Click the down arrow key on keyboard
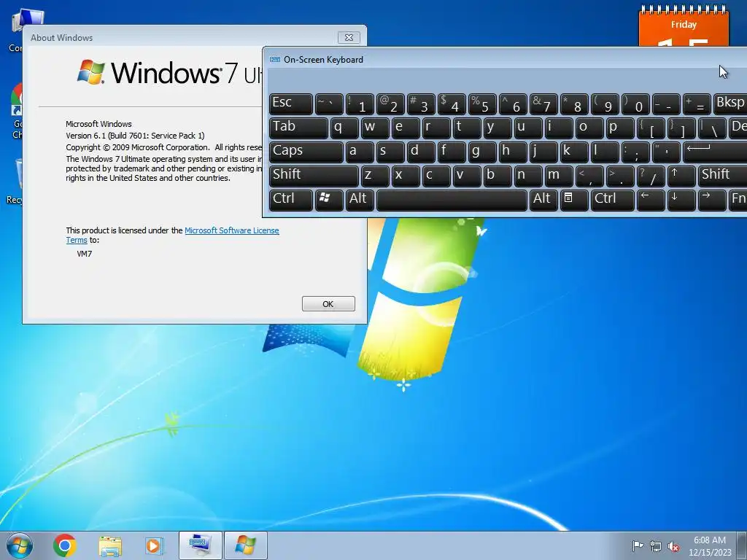This screenshot has width=747, height=560. pyautogui.click(x=681, y=200)
